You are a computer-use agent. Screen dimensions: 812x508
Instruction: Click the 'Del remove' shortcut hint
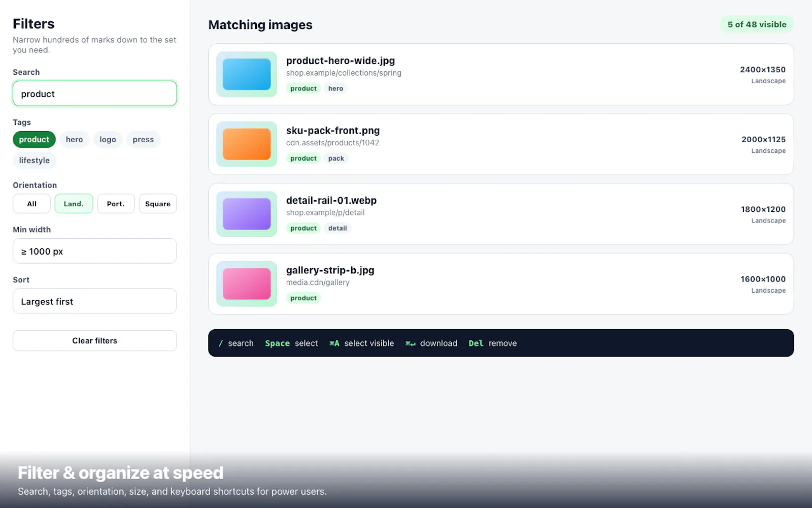(x=493, y=343)
